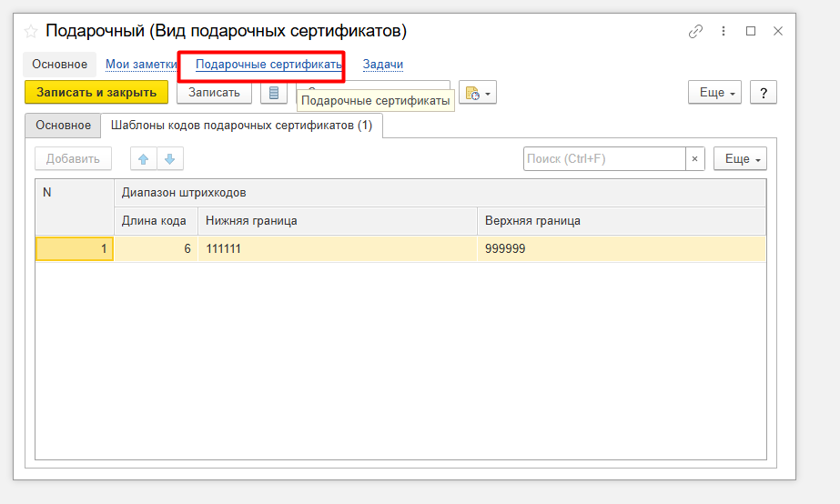This screenshot has height=504, width=840.
Task: Expand the top toolbar Еще dropdown
Action: [714, 93]
